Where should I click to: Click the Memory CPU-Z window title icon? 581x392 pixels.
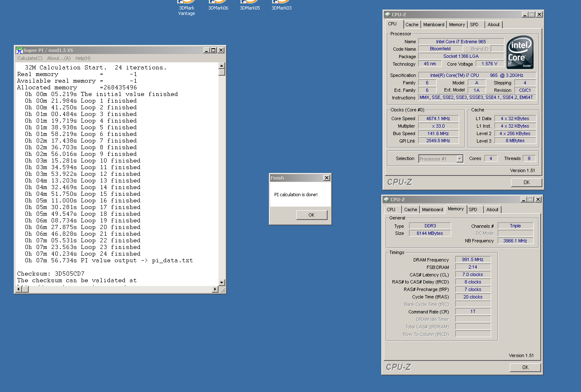386,200
